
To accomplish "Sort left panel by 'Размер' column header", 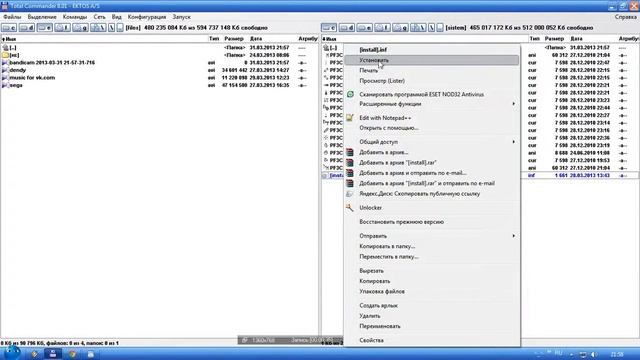I will click(234, 39).
